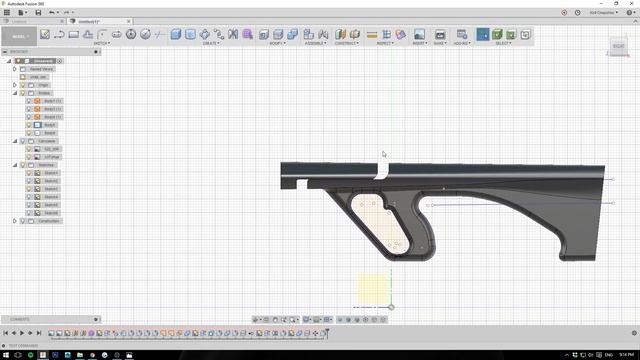Click the Mirror tool icon
Viewport: 640px width, 360px height.
[233, 34]
